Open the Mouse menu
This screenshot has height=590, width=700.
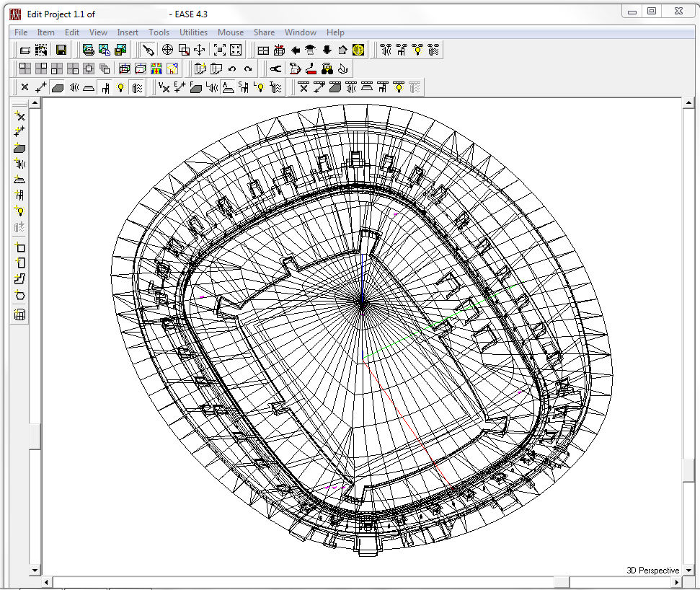click(x=231, y=32)
